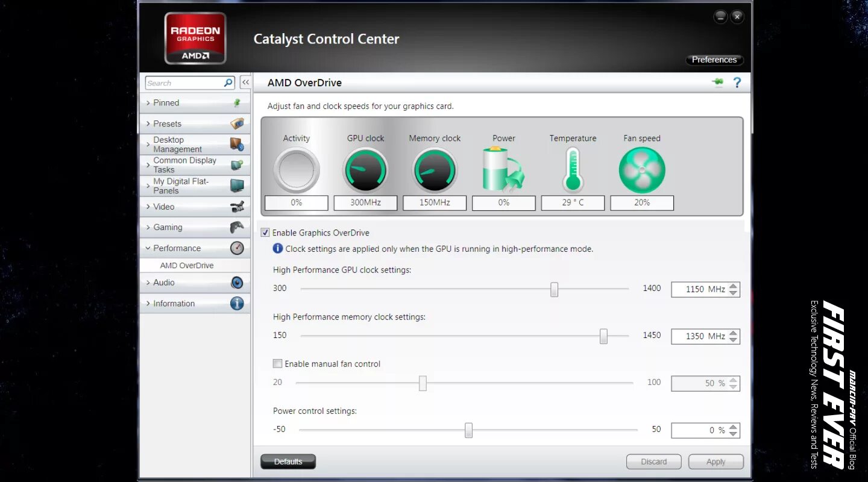Image resolution: width=868 pixels, height=482 pixels.
Task: Click the blue info icon near clock settings note
Action: [278, 248]
